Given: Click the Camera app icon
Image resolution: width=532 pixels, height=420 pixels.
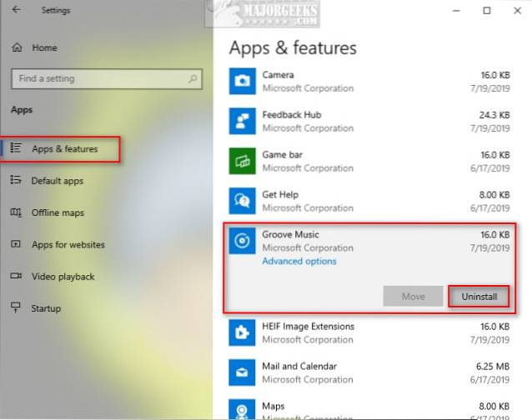Looking at the screenshot, I should tap(243, 81).
